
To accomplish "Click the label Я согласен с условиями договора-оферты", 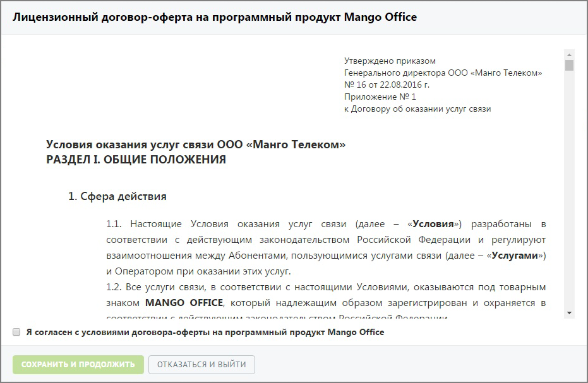I will pos(205,332).
